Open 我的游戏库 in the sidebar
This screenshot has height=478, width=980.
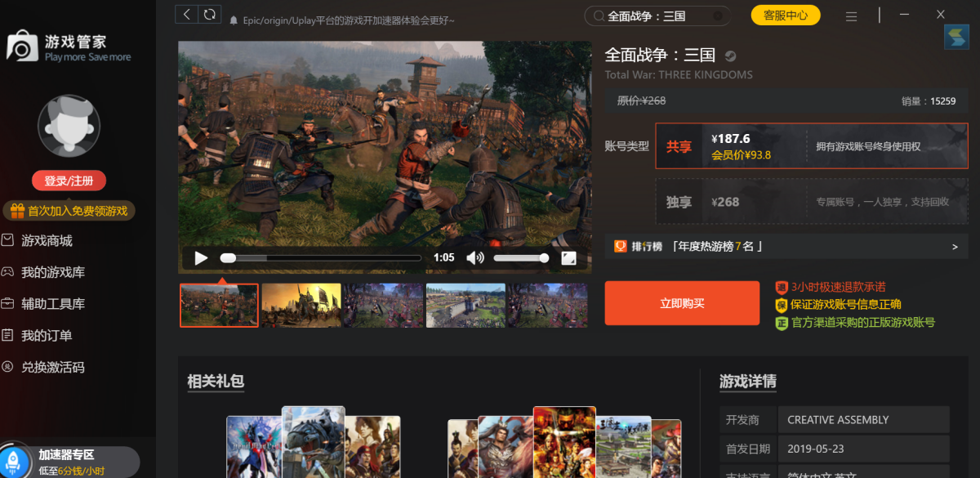pos(53,272)
